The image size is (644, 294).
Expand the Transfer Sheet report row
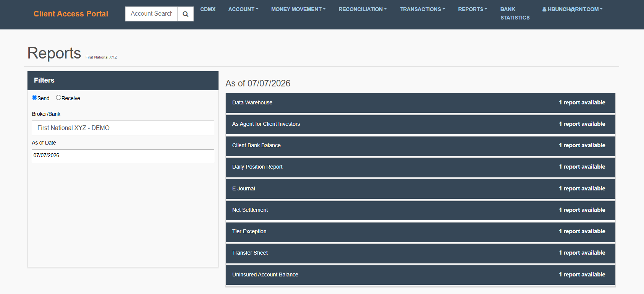point(421,253)
